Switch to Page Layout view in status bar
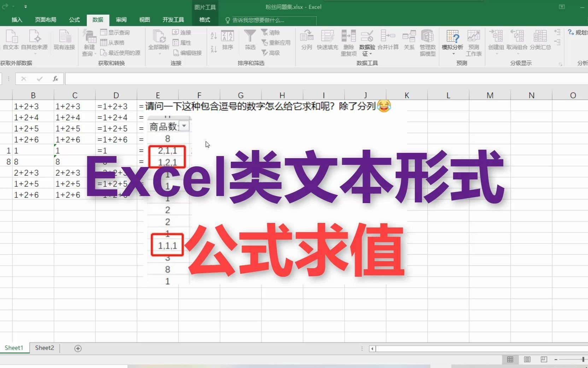The image size is (588, 368). [x=527, y=360]
